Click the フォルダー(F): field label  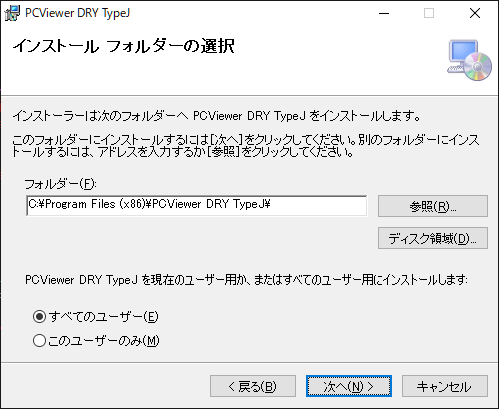point(60,184)
